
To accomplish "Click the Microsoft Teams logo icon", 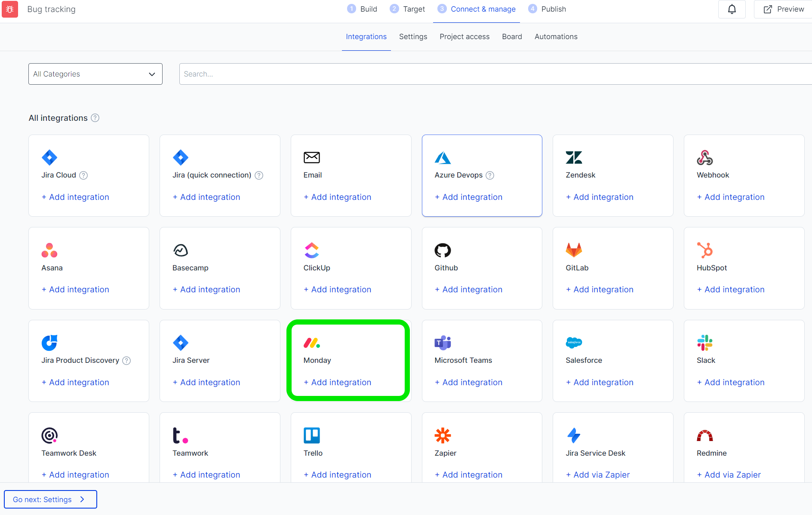I will 443,343.
